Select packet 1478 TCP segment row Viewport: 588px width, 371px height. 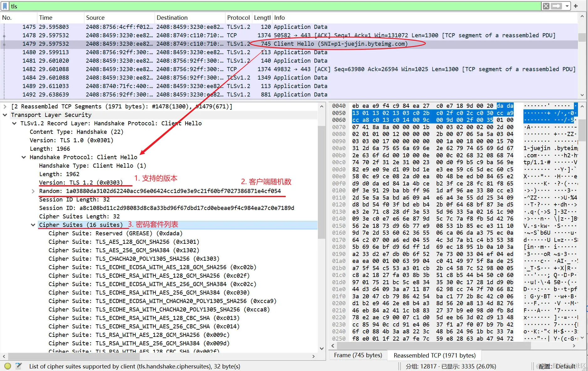(289, 35)
